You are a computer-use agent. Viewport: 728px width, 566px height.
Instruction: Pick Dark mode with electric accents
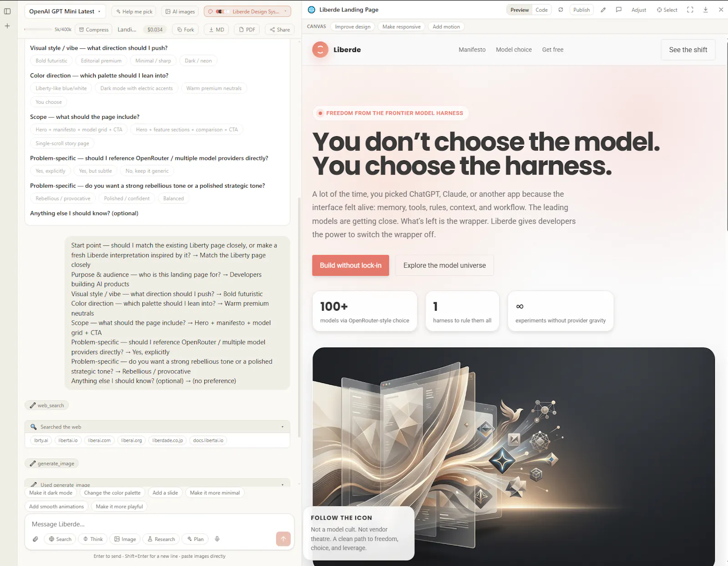click(x=136, y=88)
